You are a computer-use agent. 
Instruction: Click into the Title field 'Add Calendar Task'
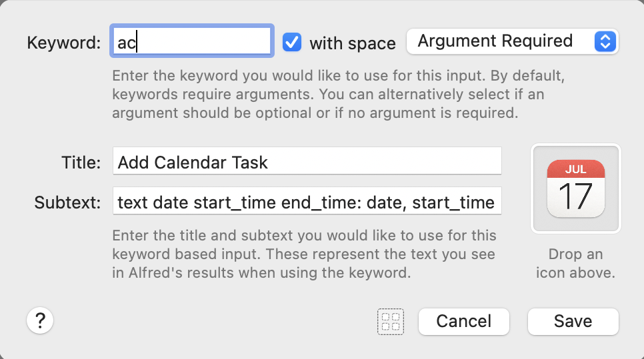307,161
